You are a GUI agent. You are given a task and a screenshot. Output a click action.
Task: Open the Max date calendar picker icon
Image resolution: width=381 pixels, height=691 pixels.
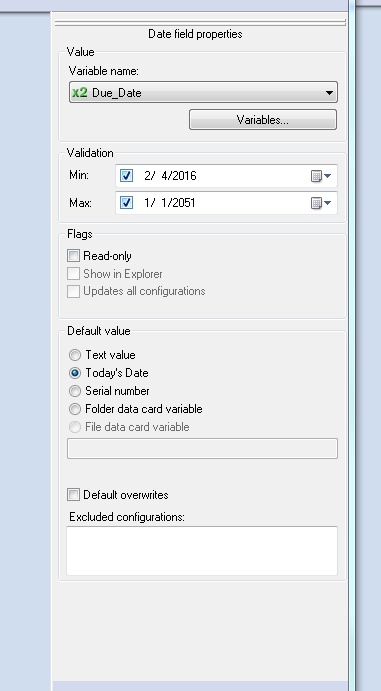point(321,203)
